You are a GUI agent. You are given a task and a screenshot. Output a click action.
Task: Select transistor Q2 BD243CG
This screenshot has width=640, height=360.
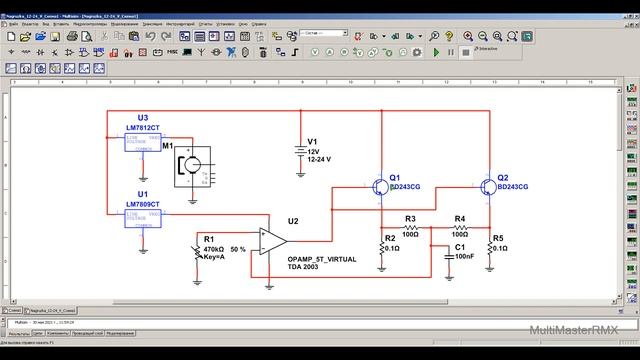488,187
